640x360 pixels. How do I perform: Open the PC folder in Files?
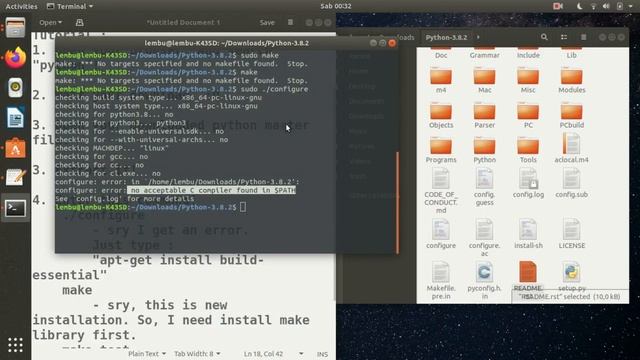tap(528, 115)
